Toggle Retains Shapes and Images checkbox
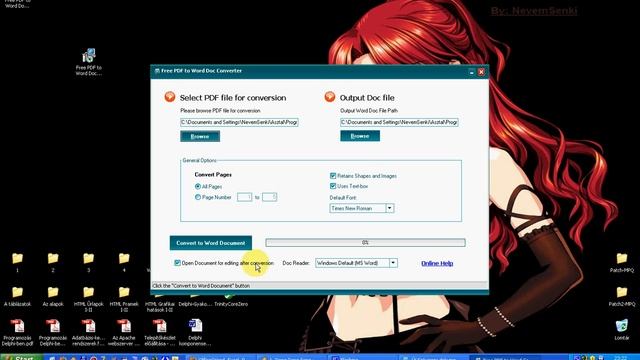Image resolution: width=640 pixels, height=360 pixels. [x=333, y=176]
